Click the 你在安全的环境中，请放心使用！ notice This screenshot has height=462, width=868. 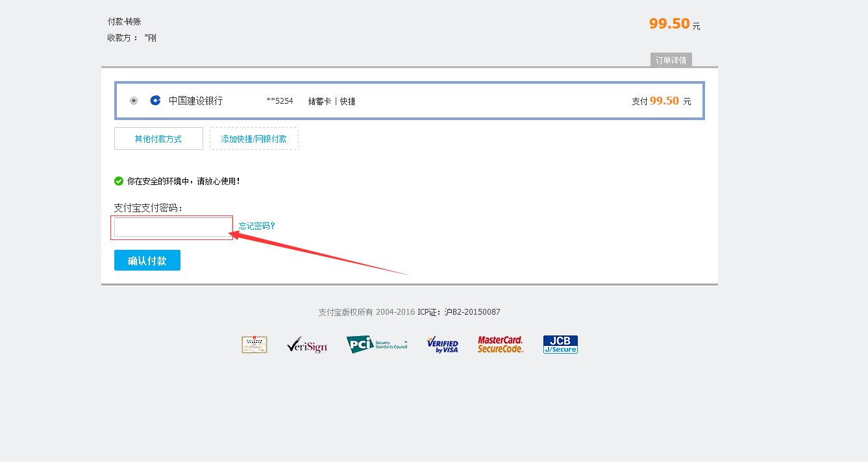coord(184,181)
